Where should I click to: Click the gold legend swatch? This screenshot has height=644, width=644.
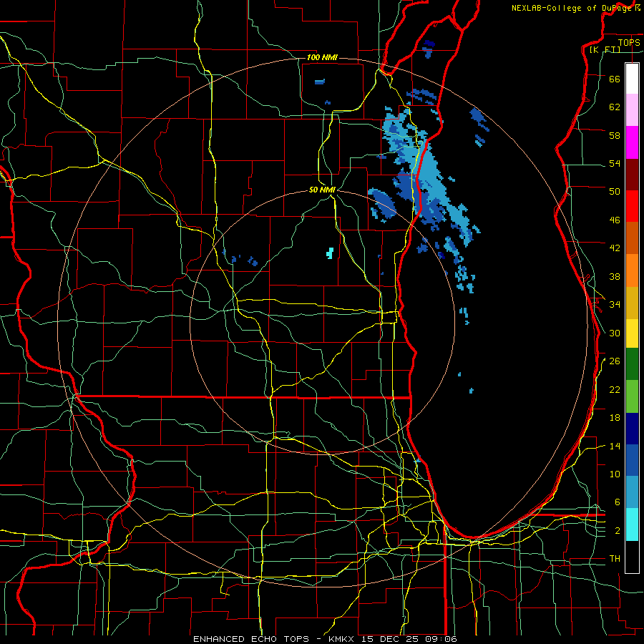pos(632,303)
